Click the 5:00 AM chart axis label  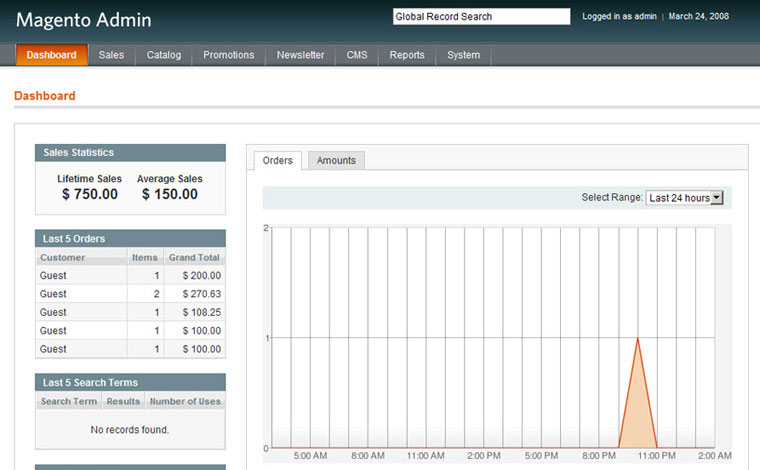point(310,456)
